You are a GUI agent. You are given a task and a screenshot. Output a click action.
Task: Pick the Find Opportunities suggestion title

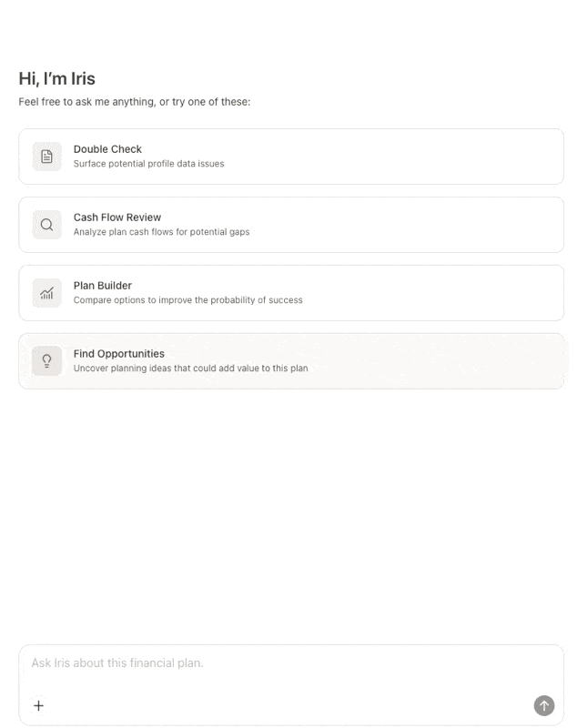[119, 354]
